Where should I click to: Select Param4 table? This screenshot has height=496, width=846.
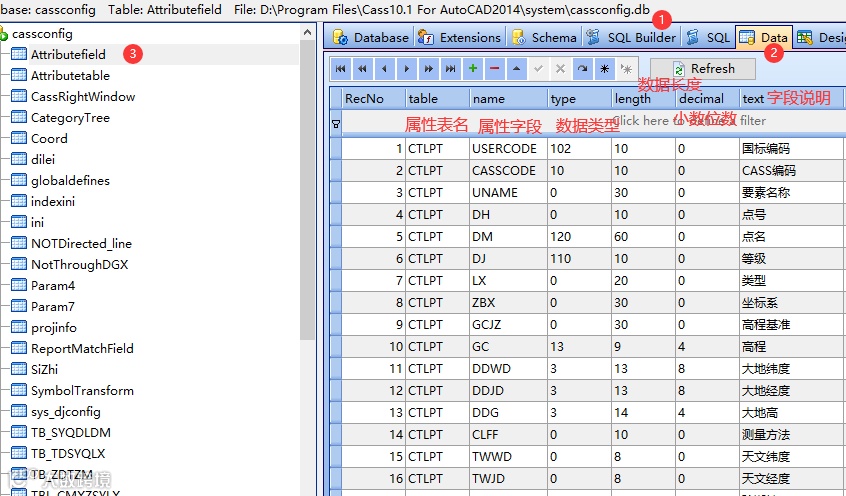[x=53, y=286]
